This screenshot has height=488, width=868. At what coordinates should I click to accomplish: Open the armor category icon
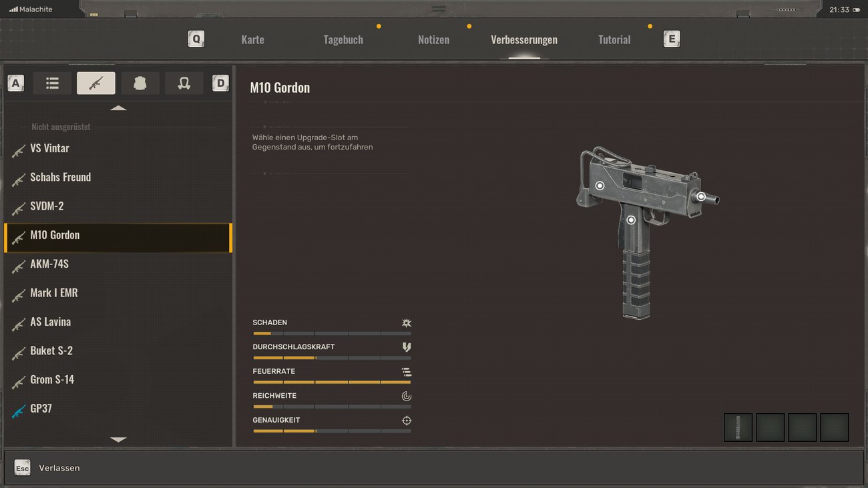coord(140,83)
